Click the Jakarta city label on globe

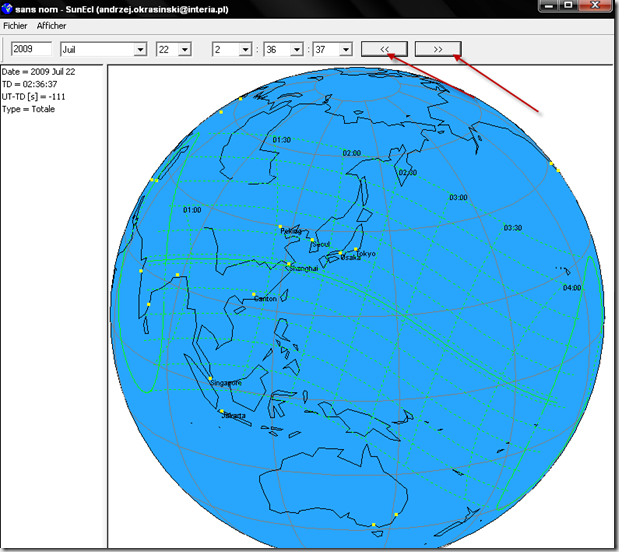point(234,415)
